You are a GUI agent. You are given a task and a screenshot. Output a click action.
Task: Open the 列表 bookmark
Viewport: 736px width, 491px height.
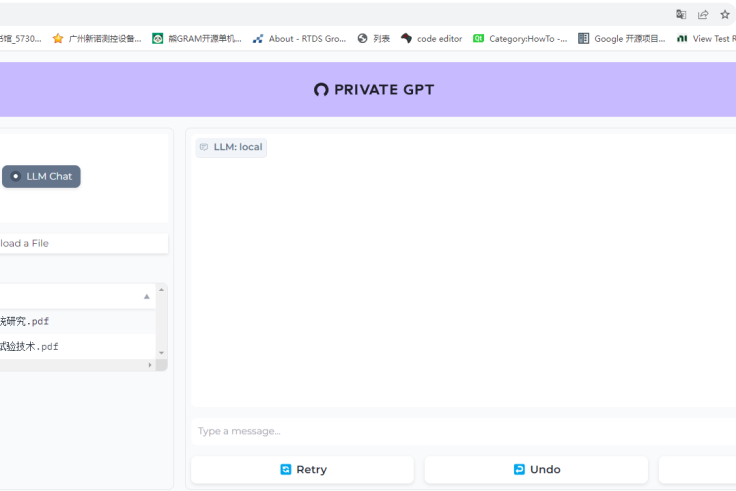374,39
